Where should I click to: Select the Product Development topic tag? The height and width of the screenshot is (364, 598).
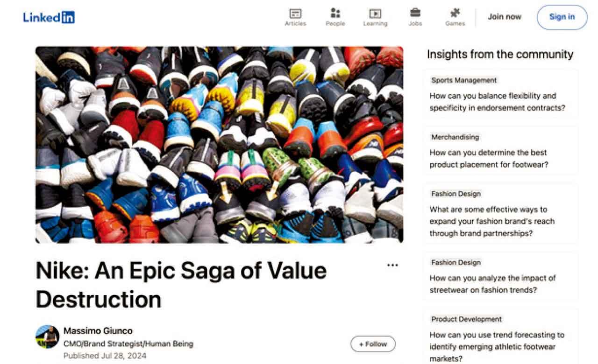pyautogui.click(x=466, y=319)
